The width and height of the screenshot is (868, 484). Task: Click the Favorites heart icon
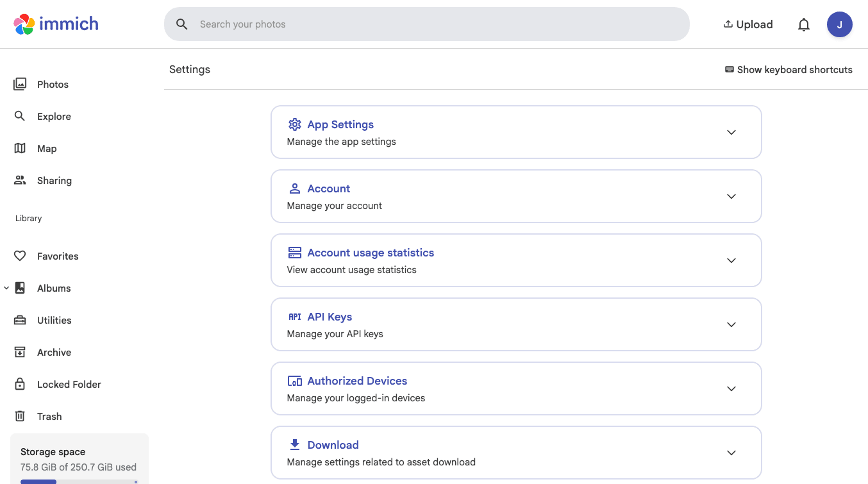(x=20, y=256)
